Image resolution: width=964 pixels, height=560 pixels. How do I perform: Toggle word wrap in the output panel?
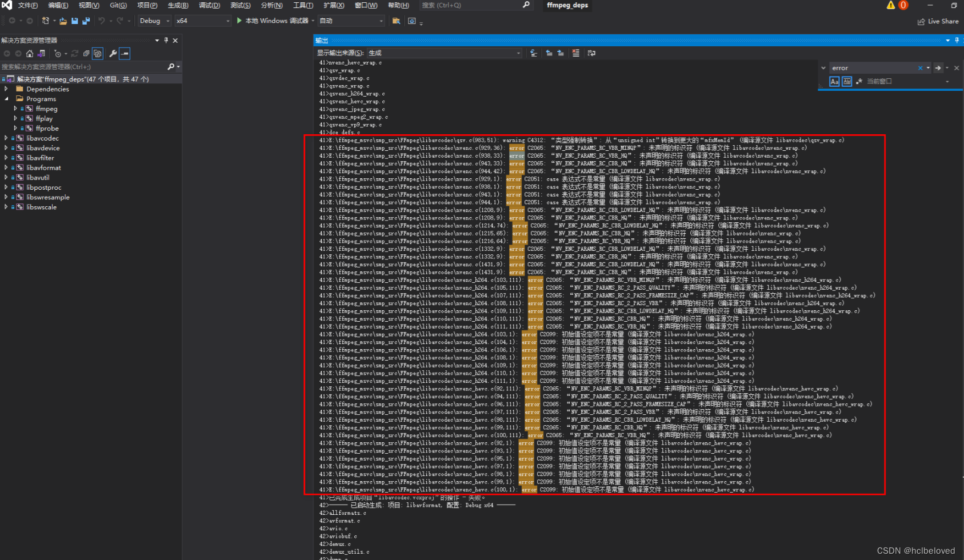(591, 53)
